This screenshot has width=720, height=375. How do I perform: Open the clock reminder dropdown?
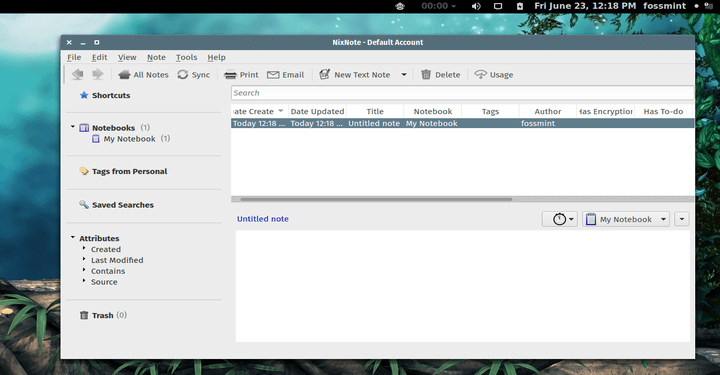[x=560, y=219]
